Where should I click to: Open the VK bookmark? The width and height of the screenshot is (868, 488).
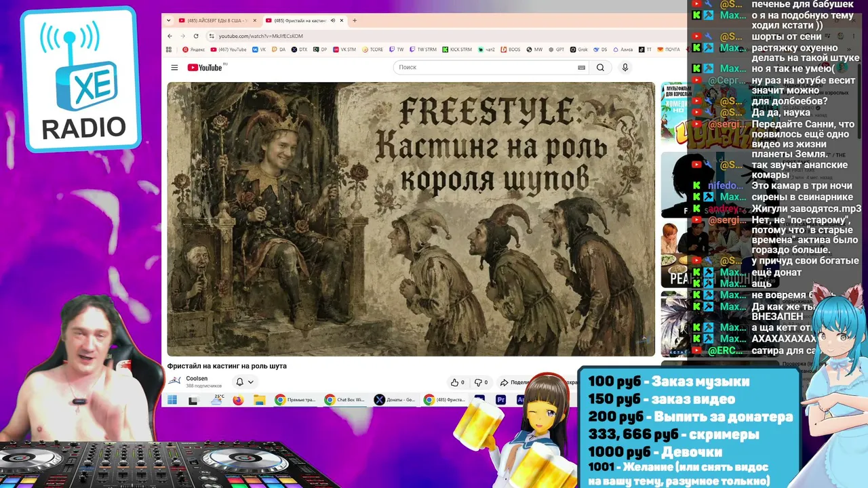tap(259, 49)
